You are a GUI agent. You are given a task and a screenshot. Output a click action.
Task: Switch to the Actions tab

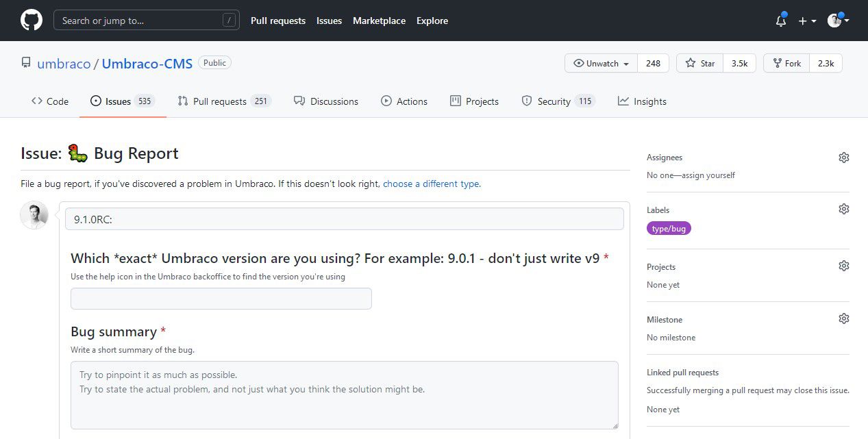coord(404,101)
